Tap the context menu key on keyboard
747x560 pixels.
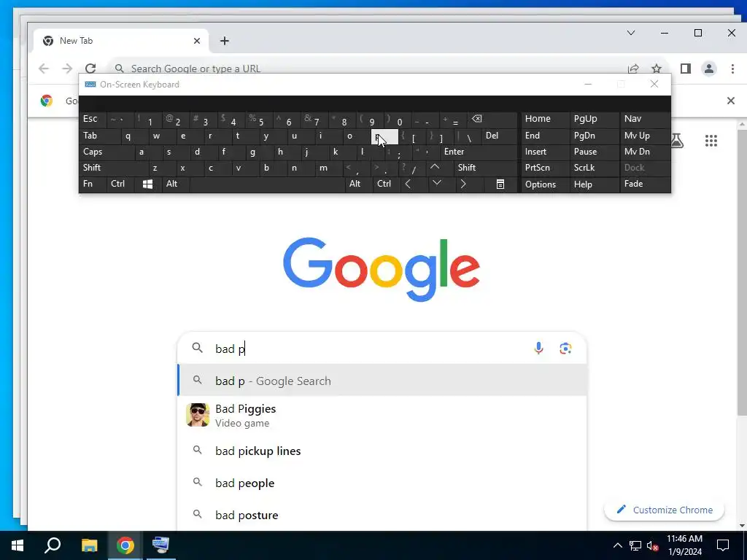coord(500,184)
